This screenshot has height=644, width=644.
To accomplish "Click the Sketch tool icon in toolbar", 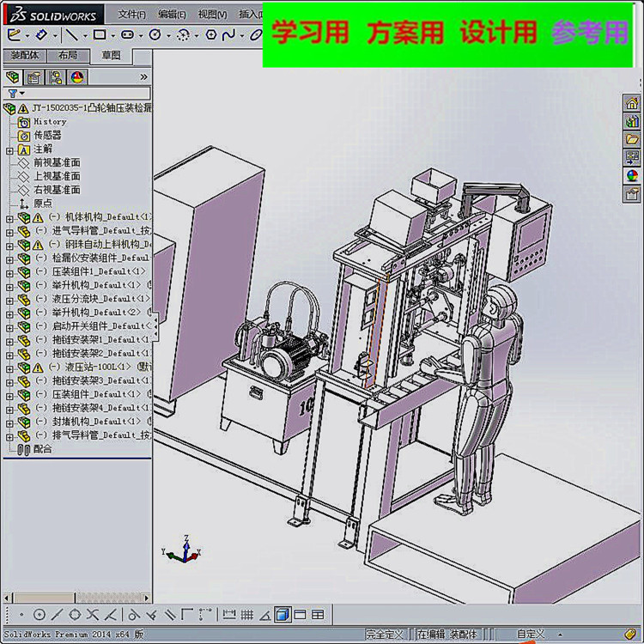I will [x=14, y=35].
